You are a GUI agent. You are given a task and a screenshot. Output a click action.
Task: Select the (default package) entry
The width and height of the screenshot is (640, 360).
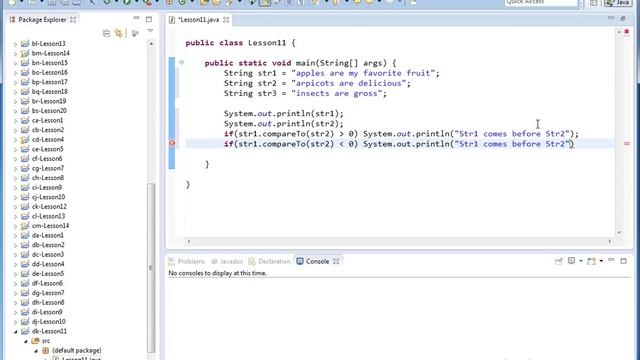(77, 350)
